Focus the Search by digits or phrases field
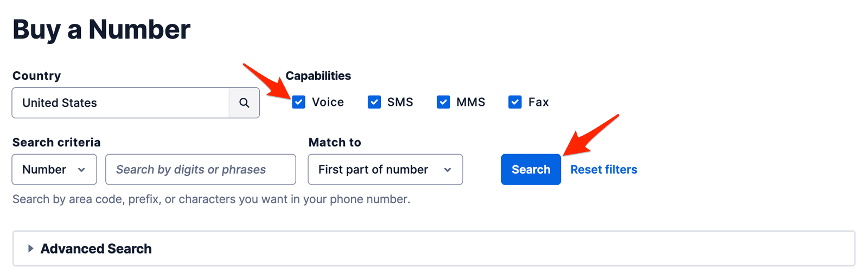 (x=201, y=169)
